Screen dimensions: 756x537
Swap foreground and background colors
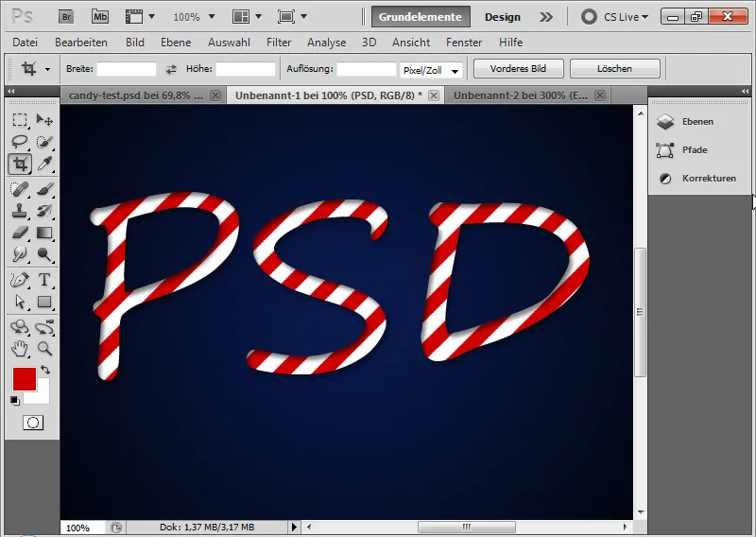point(45,370)
